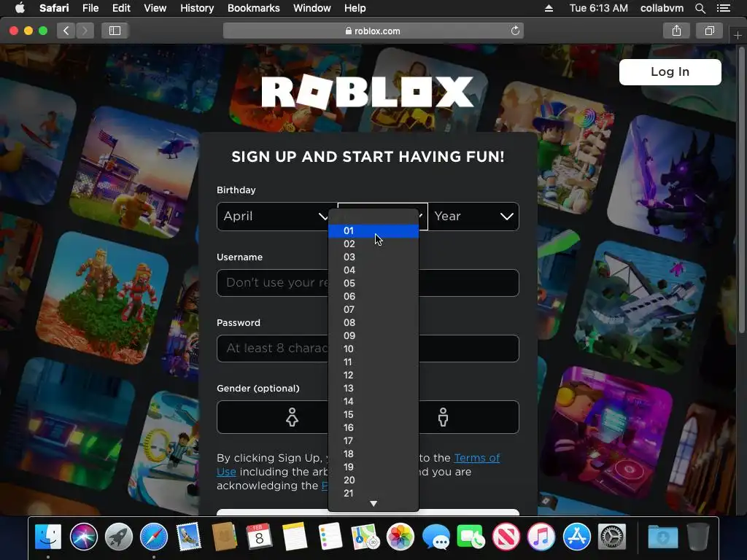
Task: Open the Window menu
Action: click(x=312, y=8)
